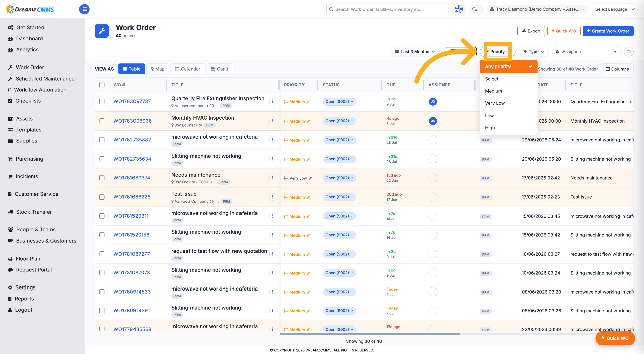
Task: Open the Columns chooser button
Action: (x=617, y=69)
